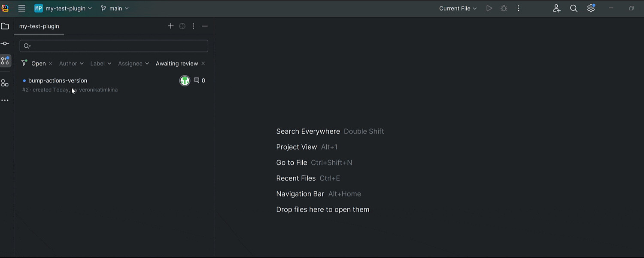Screen dimensions: 644x258
Task: Start the Debug session with the bug icon
Action: coord(503,8)
